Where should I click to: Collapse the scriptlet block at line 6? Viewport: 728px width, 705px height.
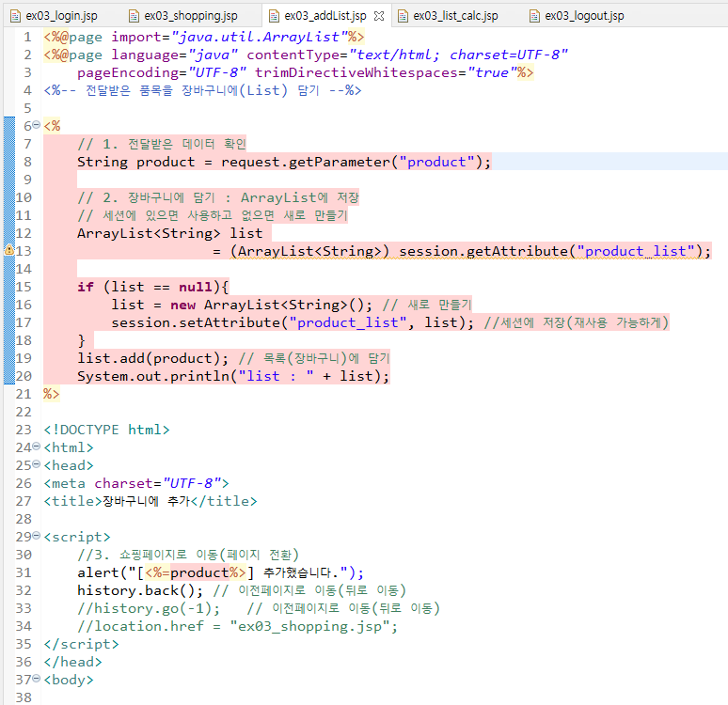[x=37, y=125]
